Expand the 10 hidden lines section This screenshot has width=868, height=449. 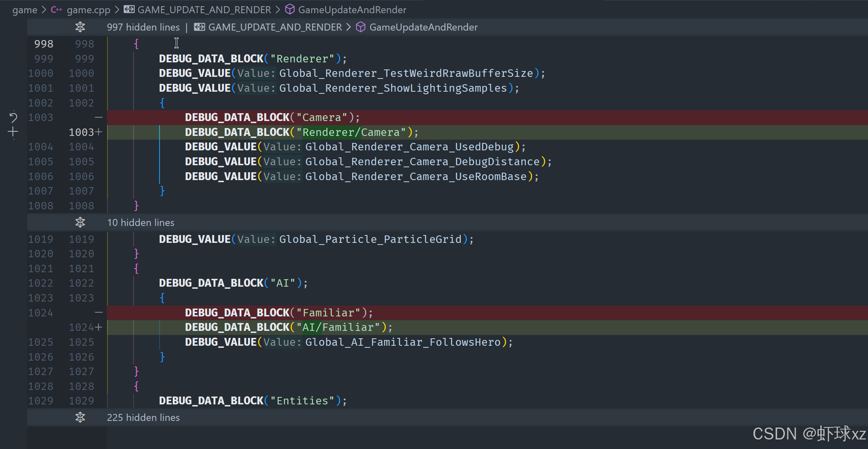tap(141, 223)
